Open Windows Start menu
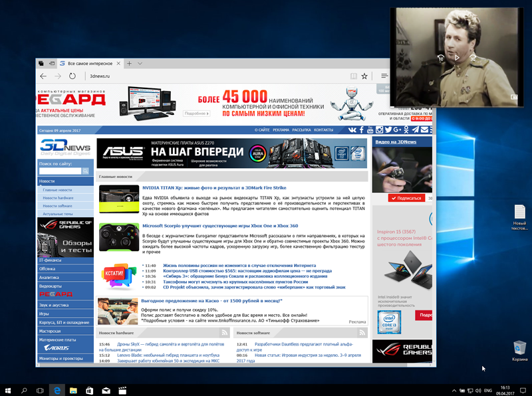Screen dimensions: 532x396 click(8, 391)
